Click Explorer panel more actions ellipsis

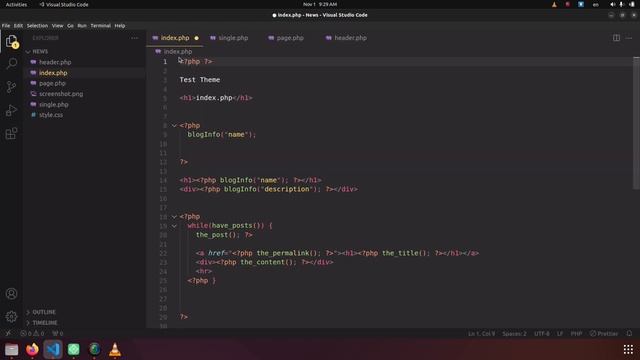(x=134, y=38)
